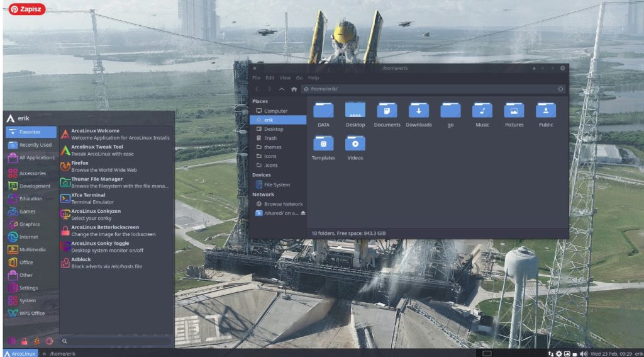Open the Go menu in Thunar

click(x=299, y=77)
